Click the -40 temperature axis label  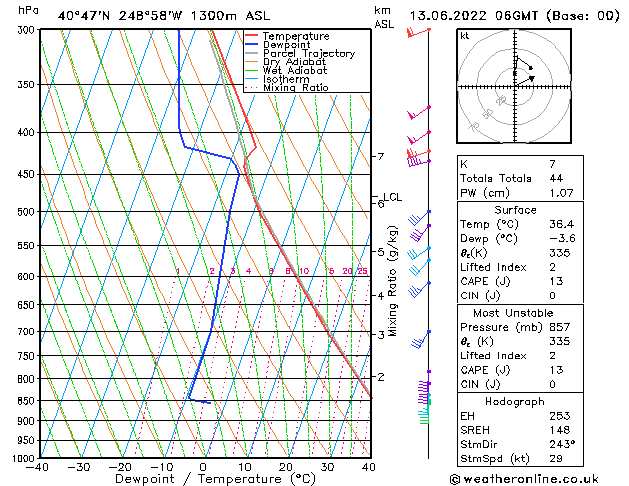pos(37,468)
